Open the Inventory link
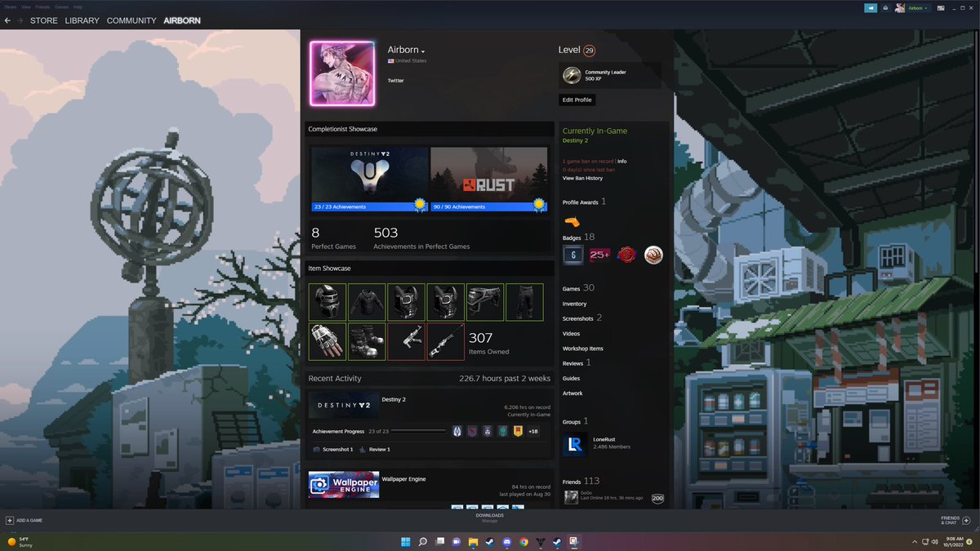 coord(574,304)
